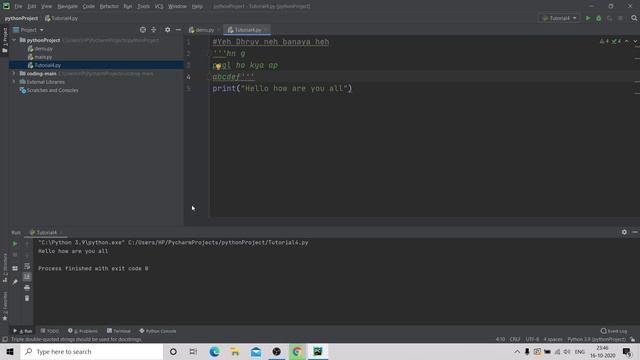Click the Python 3.9 interpreter in status bar
Image resolution: width=640 pixels, height=360 pixels.
click(x=596, y=339)
